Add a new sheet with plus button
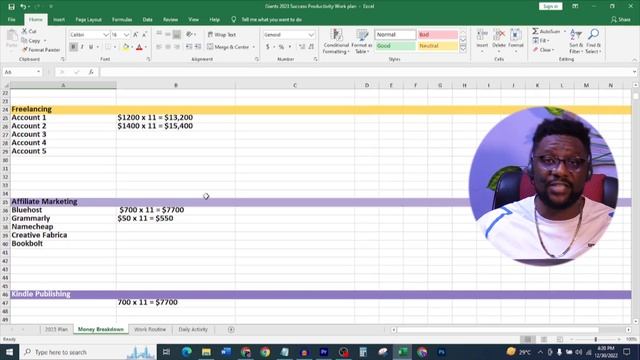The image size is (640, 360). (231, 329)
